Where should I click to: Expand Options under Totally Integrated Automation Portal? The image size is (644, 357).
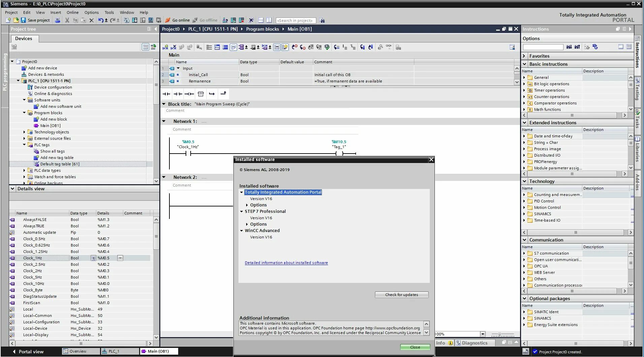click(247, 205)
